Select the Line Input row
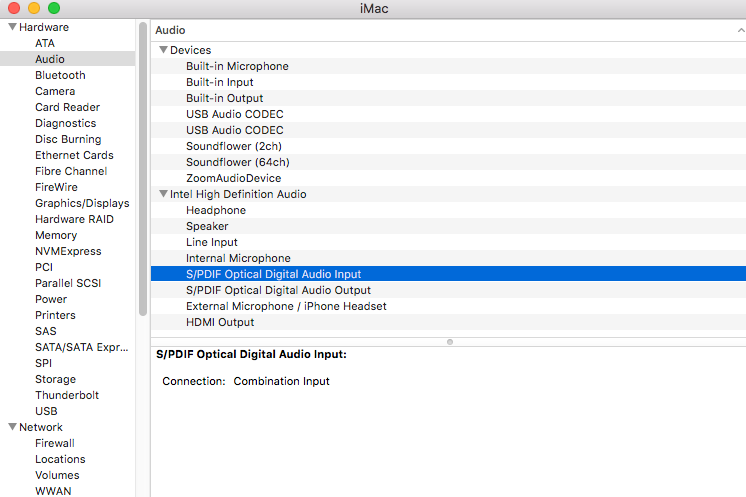746x497 pixels. pos(448,242)
